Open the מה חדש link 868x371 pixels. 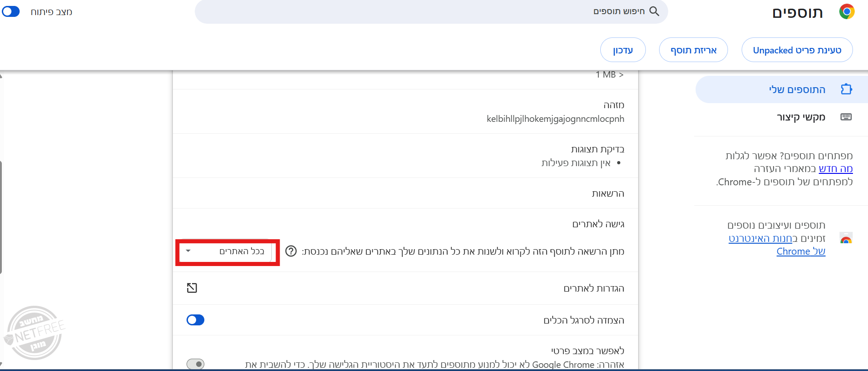[835, 169]
